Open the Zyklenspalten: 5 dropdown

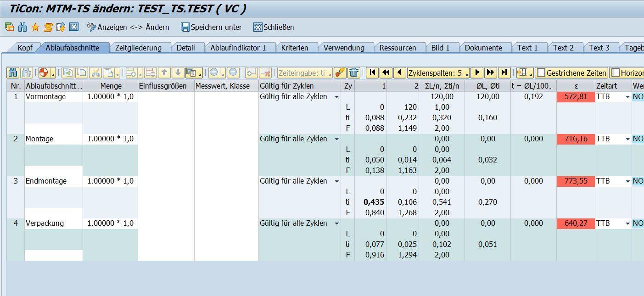click(x=438, y=73)
